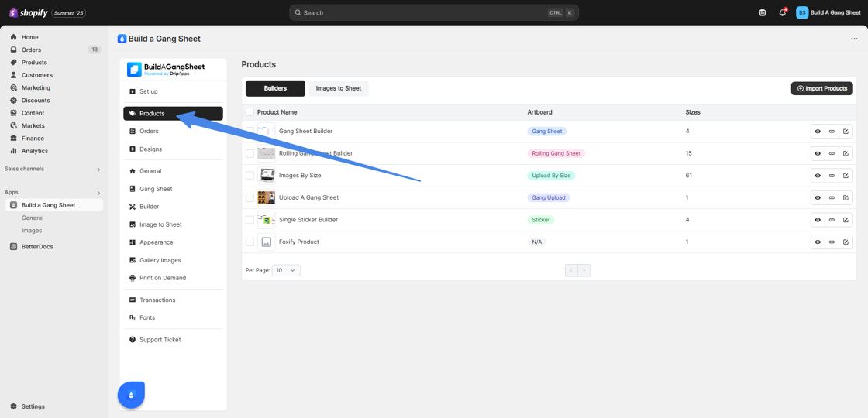Viewport: 868px width, 418px height.
Task: Open Print on Demand
Action: [173, 278]
